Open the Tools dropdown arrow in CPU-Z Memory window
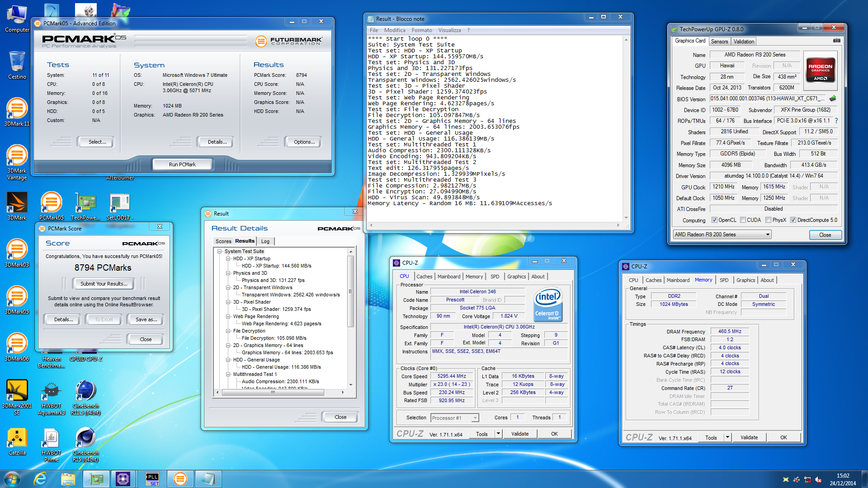Screen dimensions: 868x488 click(x=727, y=437)
